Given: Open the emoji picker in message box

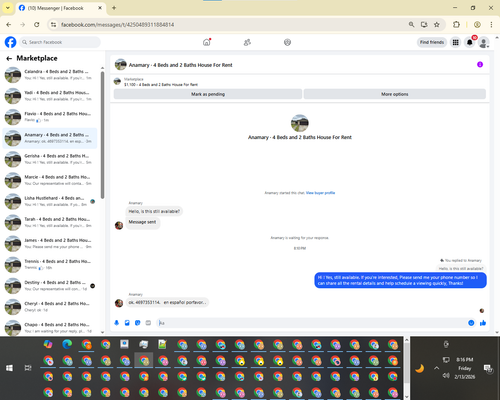Looking at the screenshot, I should pos(471,323).
